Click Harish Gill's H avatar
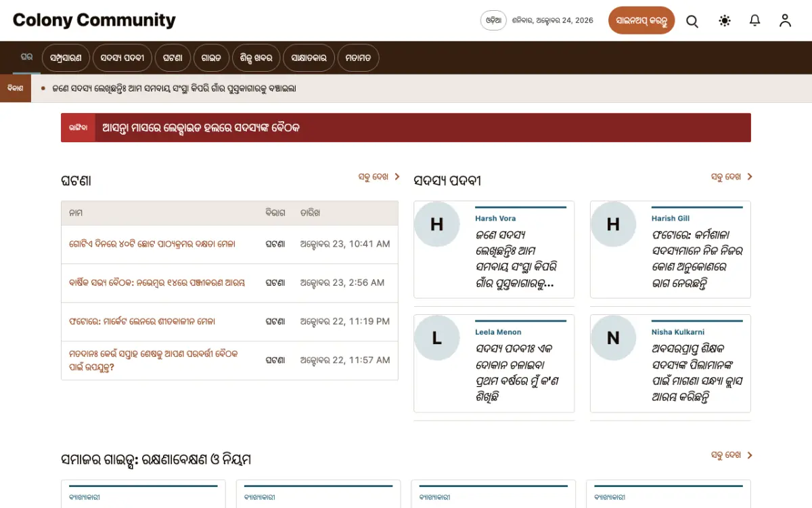The width and height of the screenshot is (812, 508). click(613, 224)
